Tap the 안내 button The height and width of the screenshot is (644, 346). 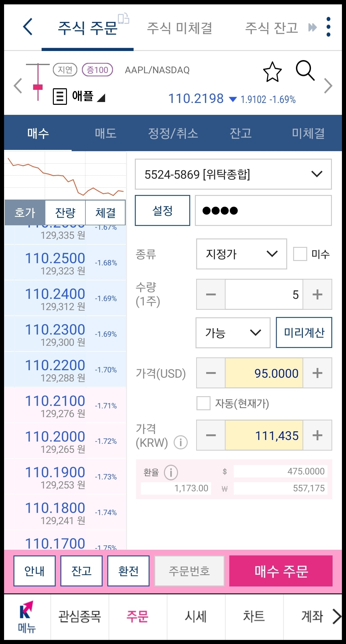coord(34,571)
